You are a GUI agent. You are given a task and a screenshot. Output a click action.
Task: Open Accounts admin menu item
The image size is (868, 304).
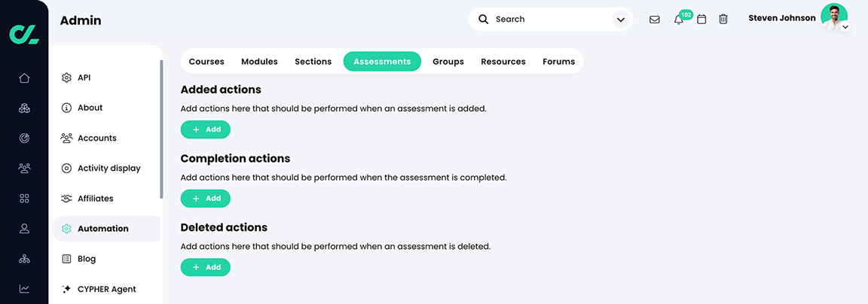pos(105,138)
